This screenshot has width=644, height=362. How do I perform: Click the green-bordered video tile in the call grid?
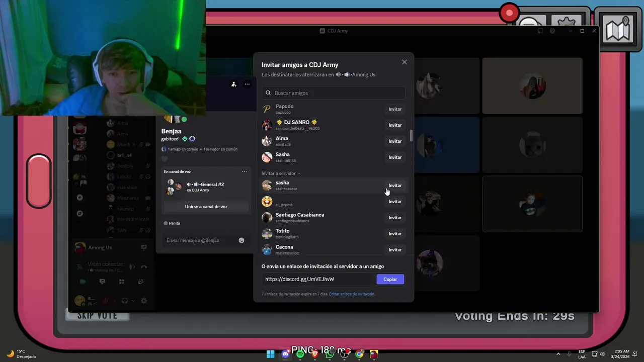[x=532, y=204]
